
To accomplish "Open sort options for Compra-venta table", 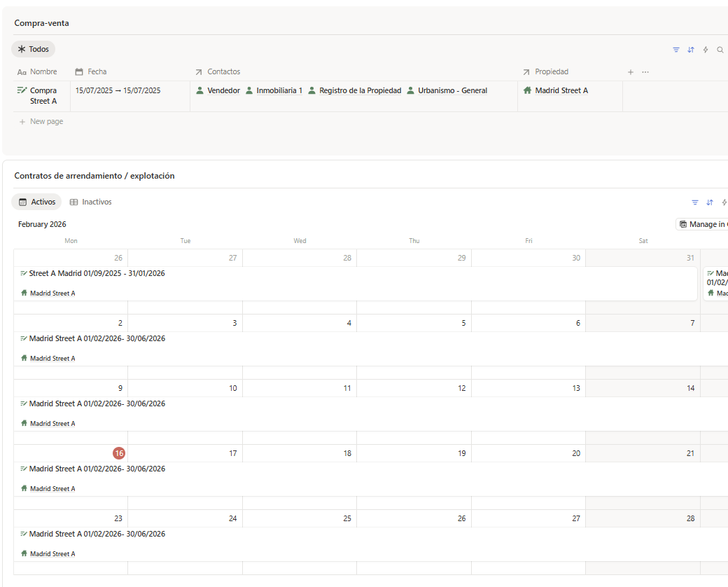I will tap(691, 50).
